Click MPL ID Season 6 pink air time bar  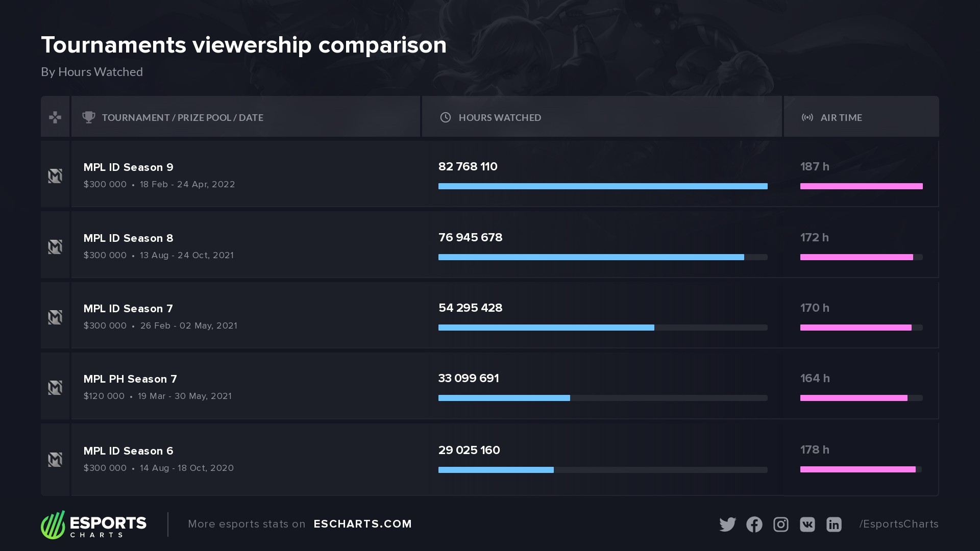point(857,469)
